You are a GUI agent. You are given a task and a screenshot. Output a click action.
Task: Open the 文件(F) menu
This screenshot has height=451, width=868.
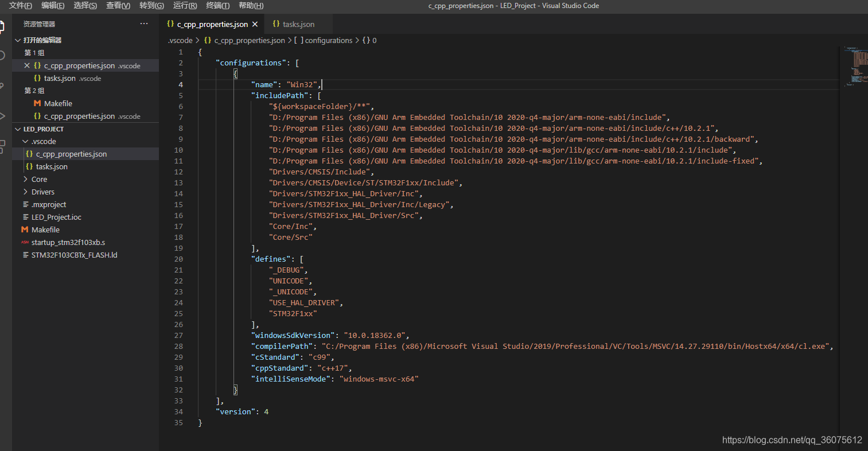[21, 6]
